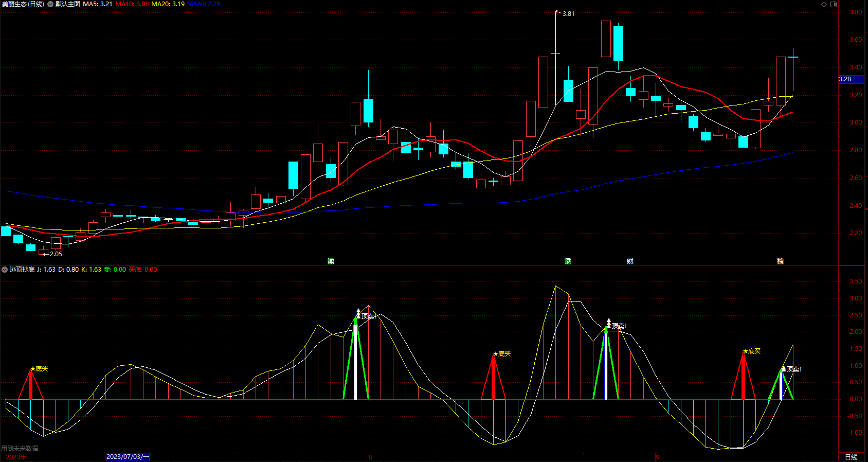Image resolution: width=868 pixels, height=462 pixels.
Task: Click the first 顶卖! arrow signal
Action: (368, 316)
